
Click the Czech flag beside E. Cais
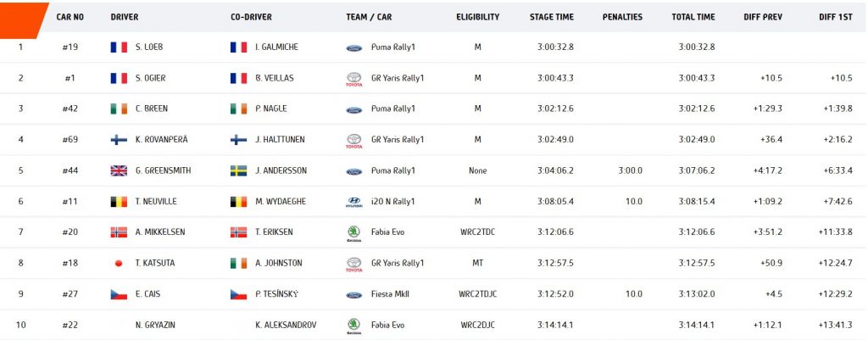point(119,294)
